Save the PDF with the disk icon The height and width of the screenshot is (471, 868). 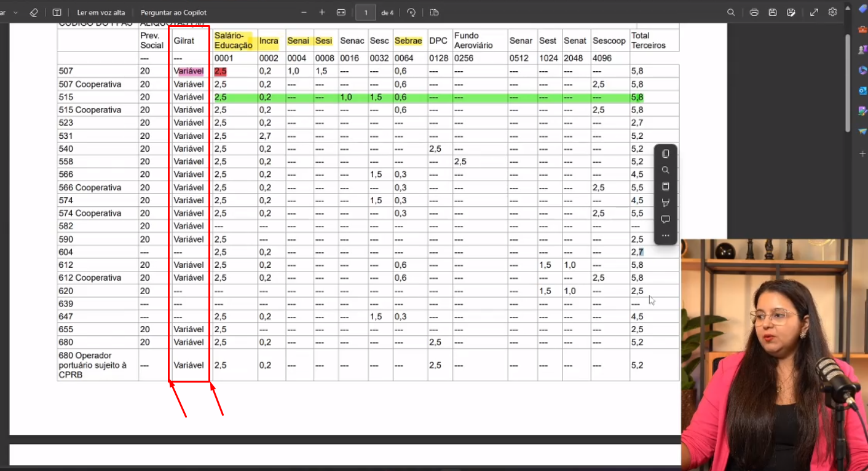773,12
